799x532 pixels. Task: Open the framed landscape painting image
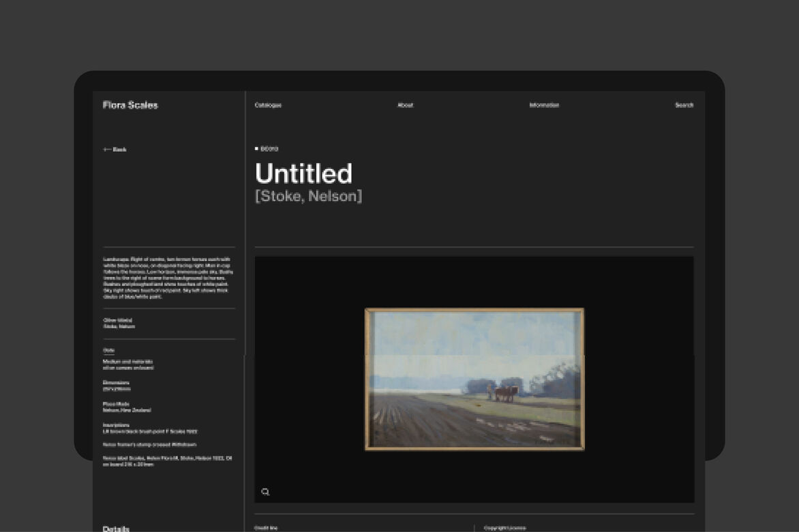474,379
